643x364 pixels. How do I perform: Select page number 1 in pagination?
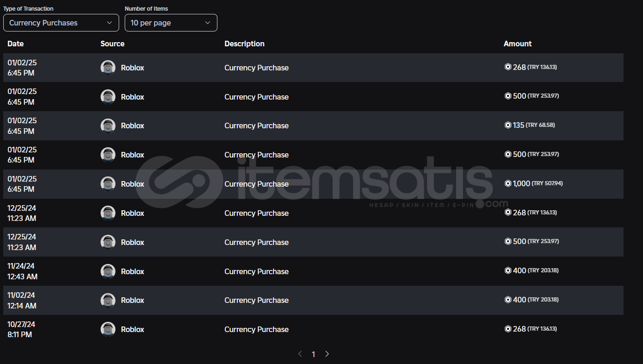[x=313, y=354]
